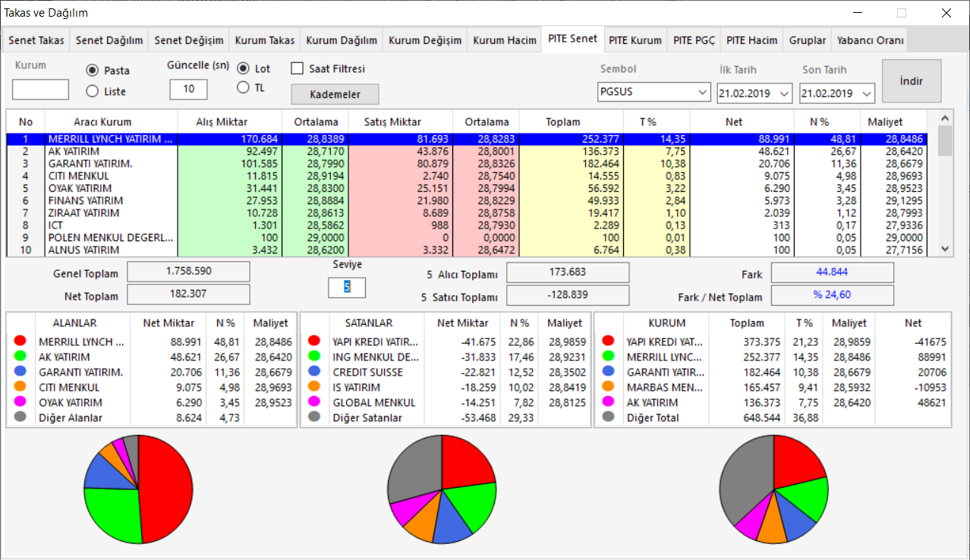The height and width of the screenshot is (560, 970).
Task: Click the 5 Alıcı Toplamı value 173.683
Action: coord(568,272)
